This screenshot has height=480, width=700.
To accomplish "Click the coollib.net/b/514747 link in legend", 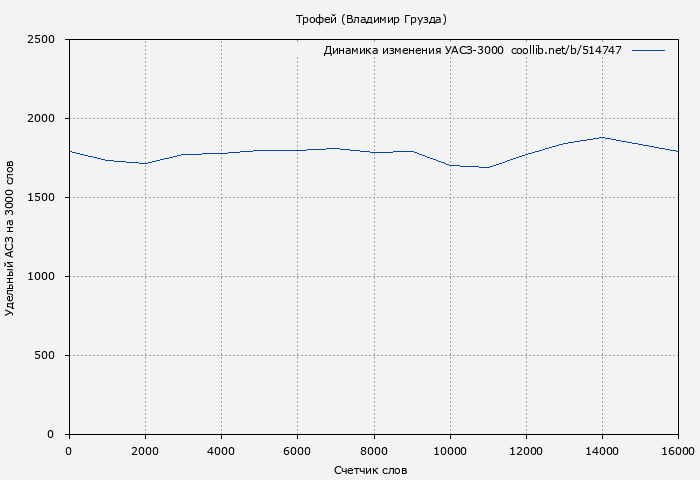I will click(566, 50).
